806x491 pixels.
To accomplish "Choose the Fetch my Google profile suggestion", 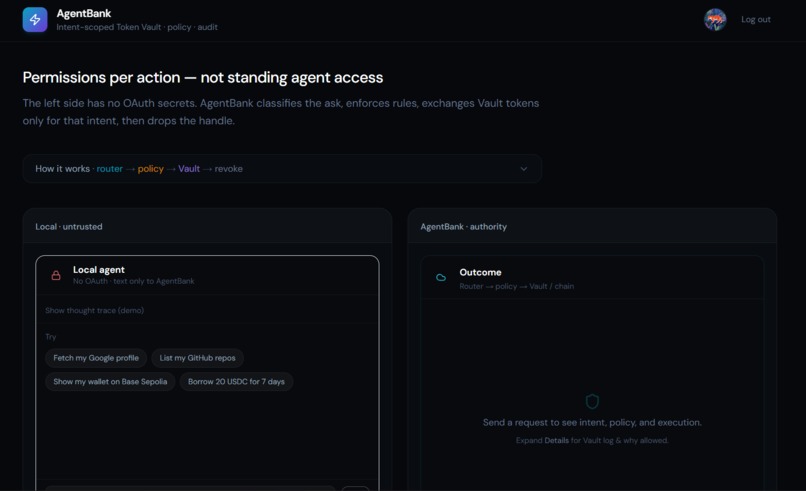I will pos(96,358).
